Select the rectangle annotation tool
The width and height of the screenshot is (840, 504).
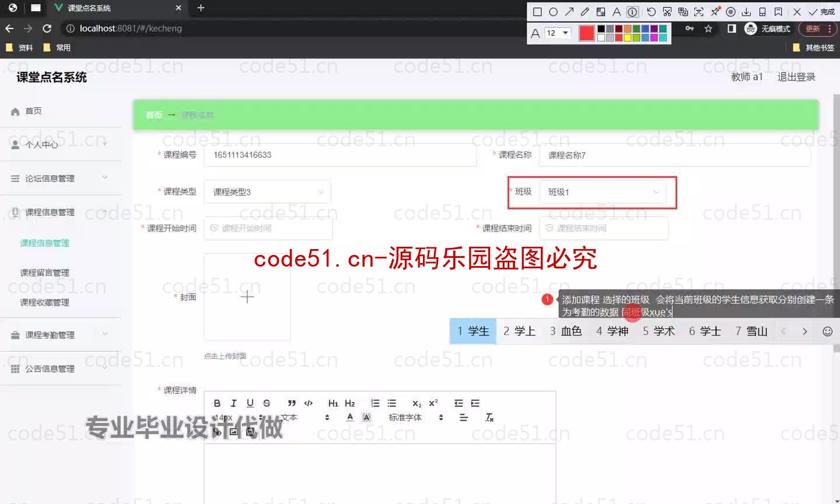tap(537, 12)
